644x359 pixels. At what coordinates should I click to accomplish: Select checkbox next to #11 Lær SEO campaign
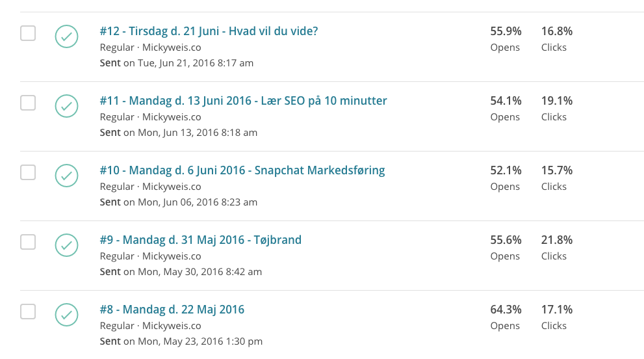click(28, 103)
